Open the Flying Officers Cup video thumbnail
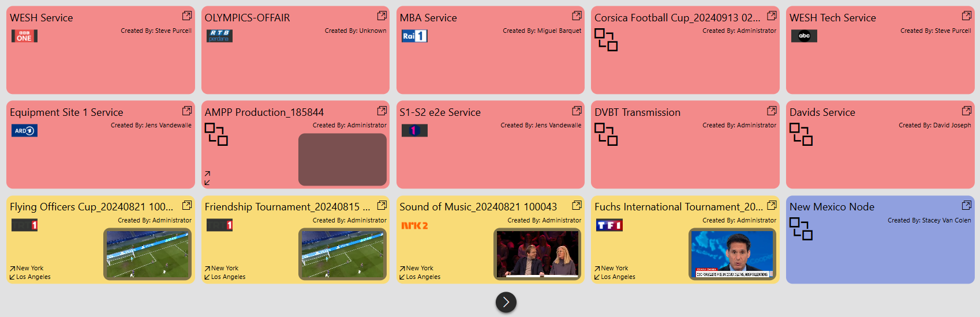Viewport: 980px width, 317px height. tap(148, 254)
